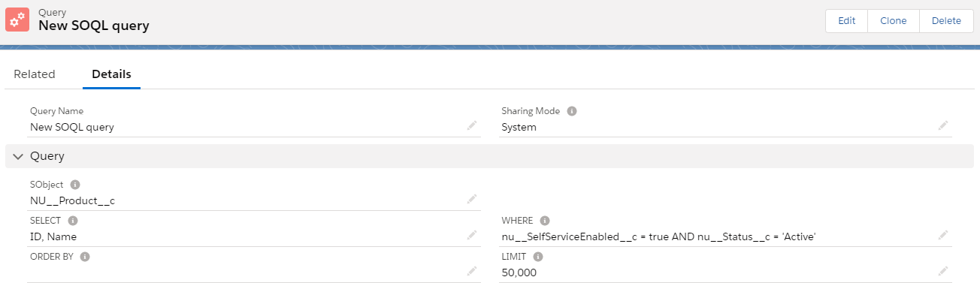
Task: Show info tooltip next to ORDER BY
Action: [x=85, y=257]
